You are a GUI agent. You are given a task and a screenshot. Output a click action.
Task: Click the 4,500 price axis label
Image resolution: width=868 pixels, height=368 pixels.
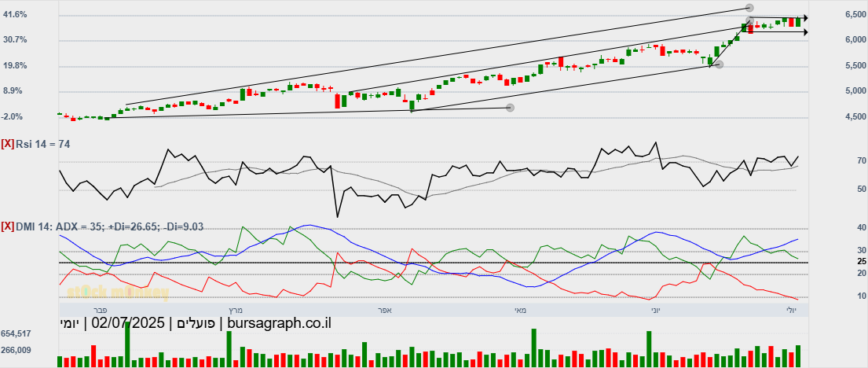tap(855, 117)
